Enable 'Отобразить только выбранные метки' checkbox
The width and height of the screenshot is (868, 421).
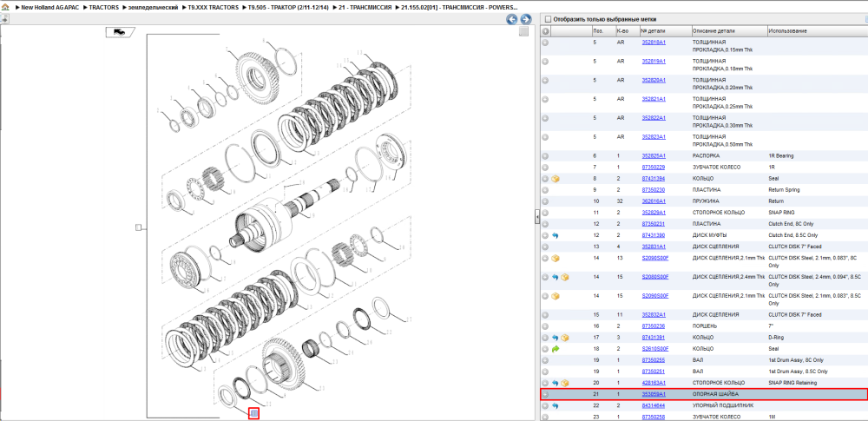tap(548, 19)
